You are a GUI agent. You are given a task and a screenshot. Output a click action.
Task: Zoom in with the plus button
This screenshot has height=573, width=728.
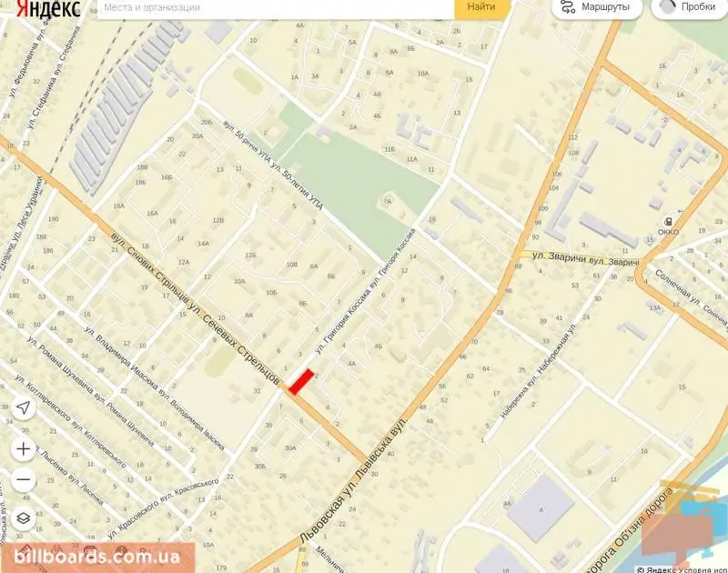coord(24,449)
